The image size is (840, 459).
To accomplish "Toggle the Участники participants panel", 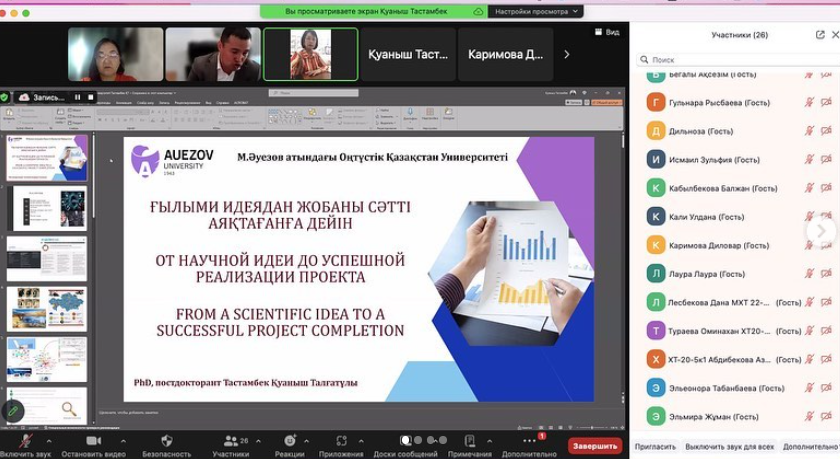I will pos(231,441).
